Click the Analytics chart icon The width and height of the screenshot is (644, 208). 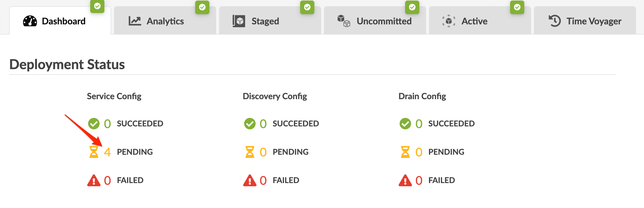pos(135,21)
